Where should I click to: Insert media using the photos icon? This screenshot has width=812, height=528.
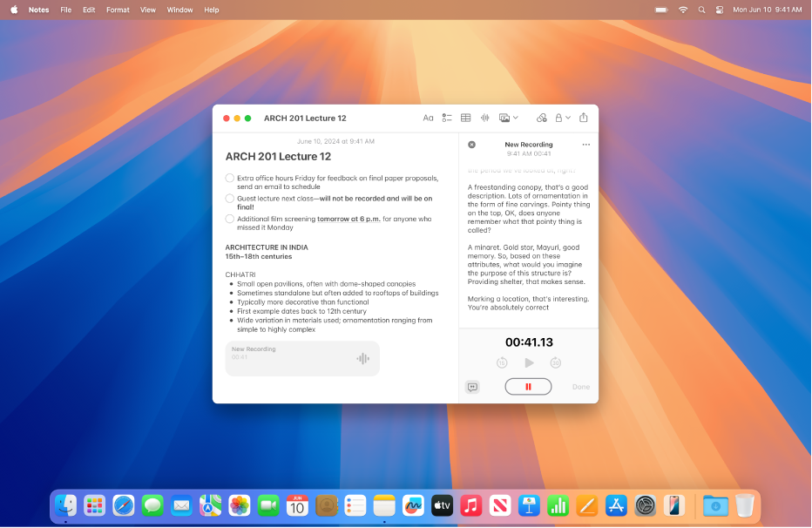click(x=504, y=118)
